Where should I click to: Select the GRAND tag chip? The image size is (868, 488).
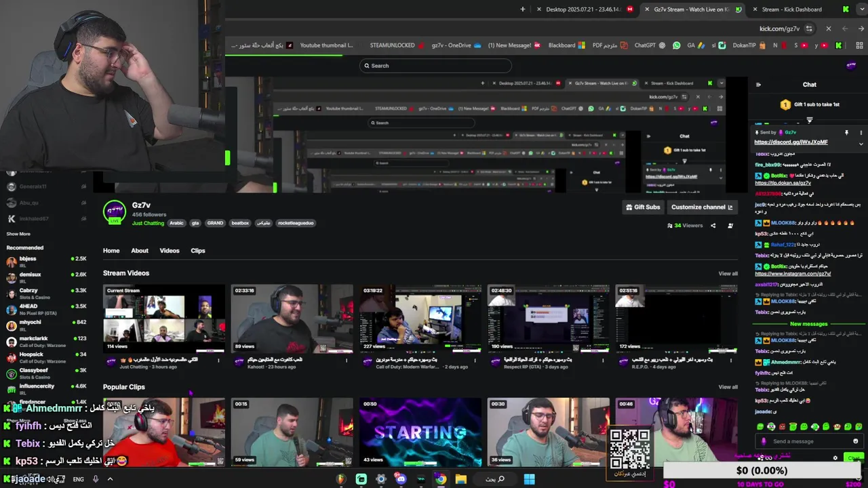[215, 223]
